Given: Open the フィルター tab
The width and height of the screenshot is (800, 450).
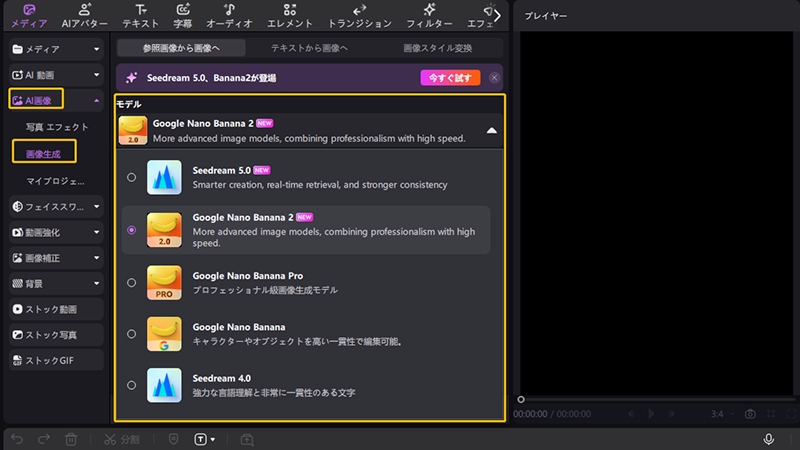Looking at the screenshot, I should pyautogui.click(x=429, y=16).
